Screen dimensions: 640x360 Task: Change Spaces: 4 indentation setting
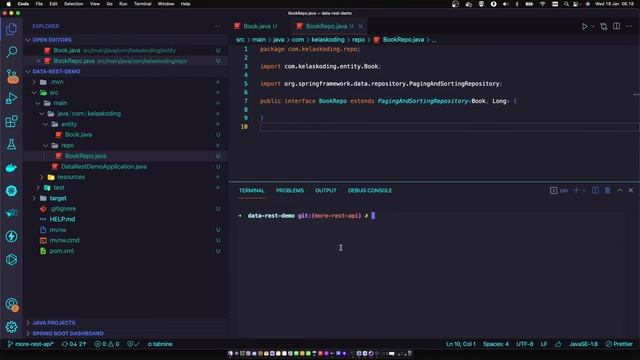pyautogui.click(x=496, y=344)
